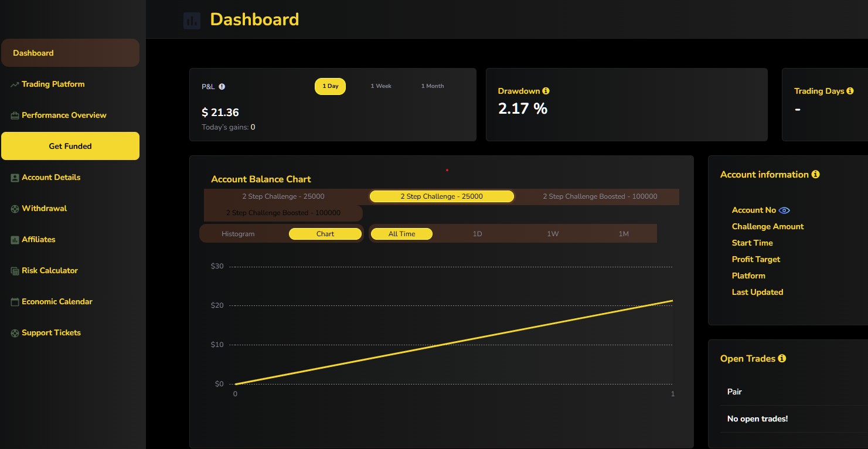Click the Withdrawal sidebar icon
The height and width of the screenshot is (449, 868).
(x=15, y=209)
